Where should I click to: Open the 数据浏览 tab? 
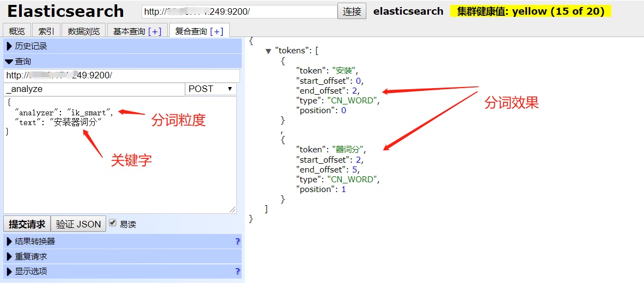(x=84, y=31)
